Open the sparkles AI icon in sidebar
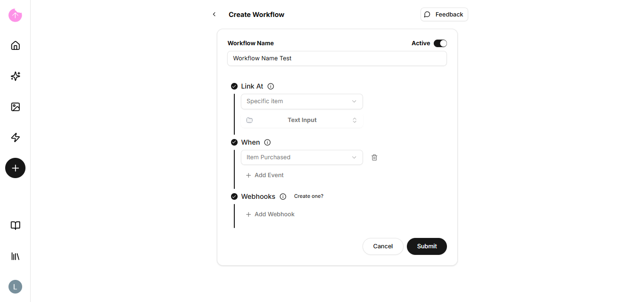The height and width of the screenshot is (302, 644). pos(16,76)
